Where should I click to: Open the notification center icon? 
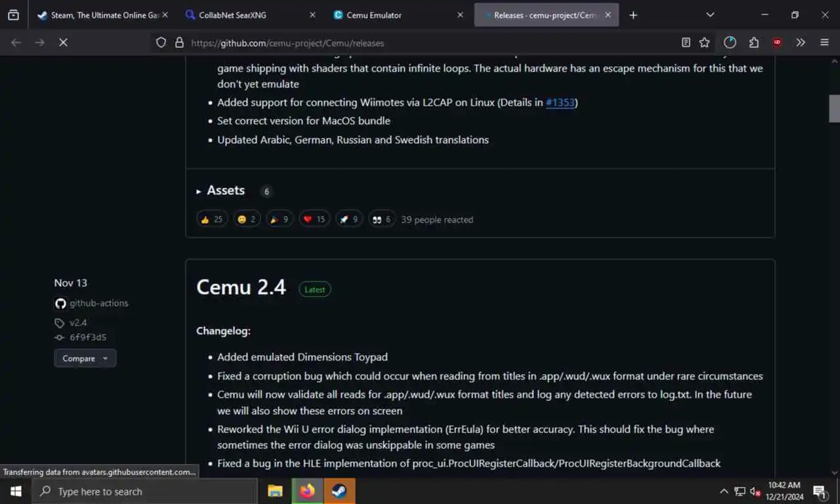(x=820, y=491)
